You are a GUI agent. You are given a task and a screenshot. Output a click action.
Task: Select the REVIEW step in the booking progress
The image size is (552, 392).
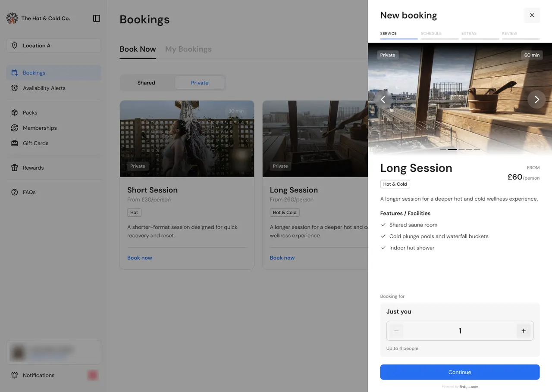pyautogui.click(x=521, y=35)
